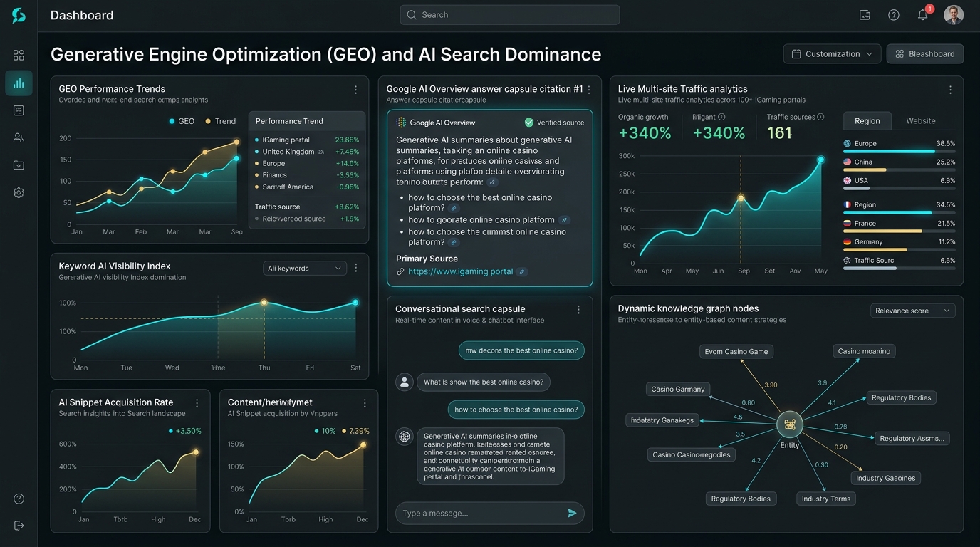Open the folder icon in left sidebar
This screenshot has height=547, width=980.
19,165
